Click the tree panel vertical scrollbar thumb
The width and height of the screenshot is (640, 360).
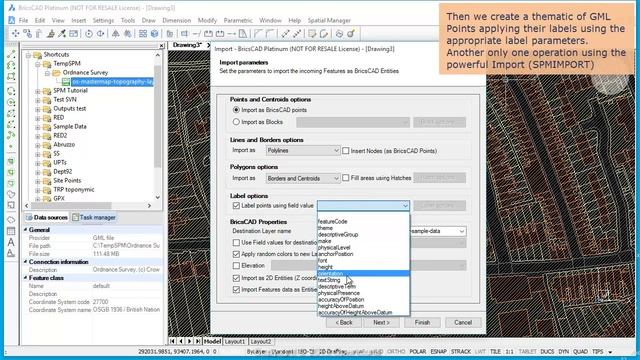pos(158,116)
